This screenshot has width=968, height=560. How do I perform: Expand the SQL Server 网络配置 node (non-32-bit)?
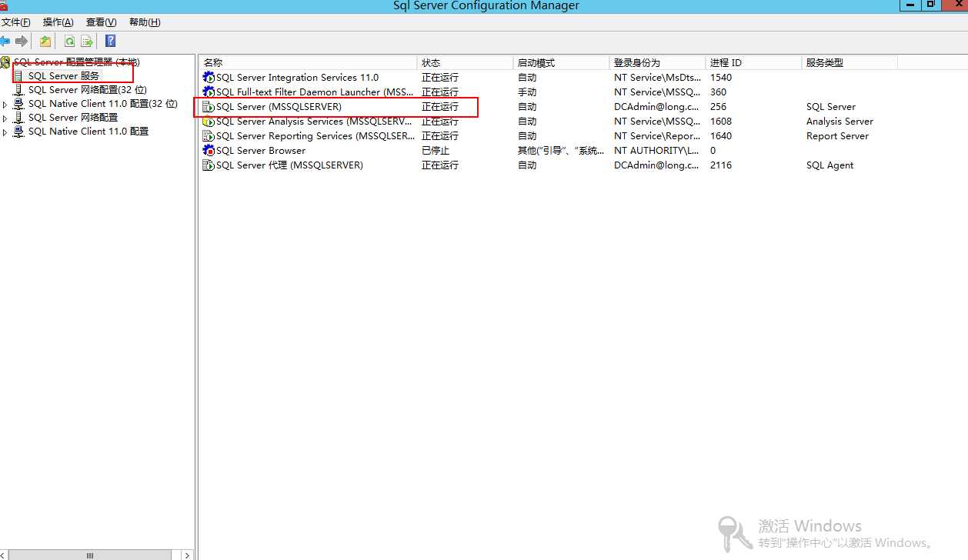pyautogui.click(x=5, y=118)
